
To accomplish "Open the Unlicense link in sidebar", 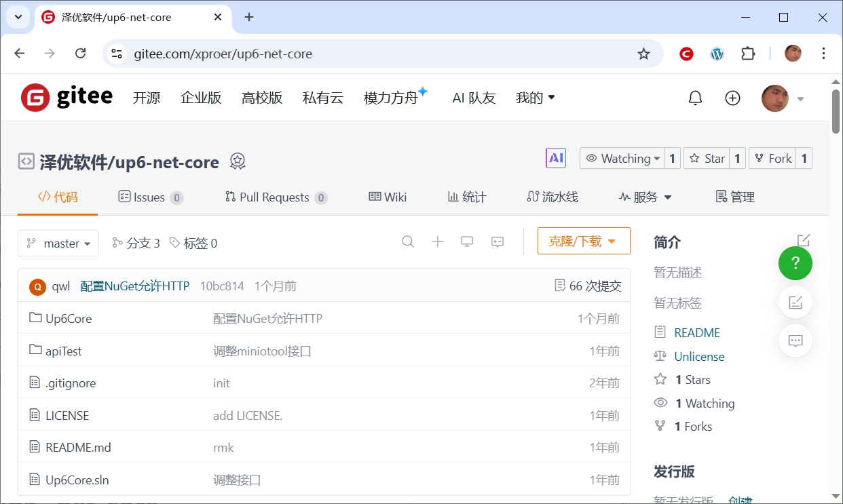I will coord(699,356).
